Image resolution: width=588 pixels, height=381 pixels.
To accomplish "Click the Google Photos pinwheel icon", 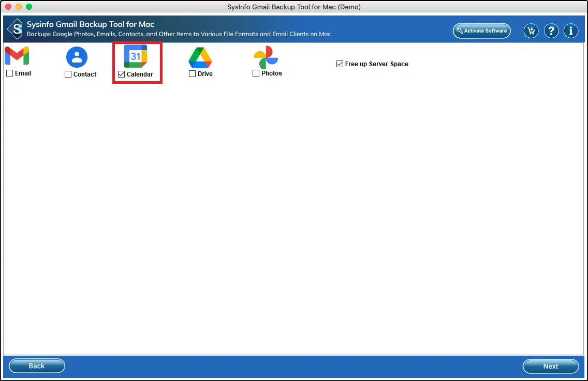I will [266, 57].
